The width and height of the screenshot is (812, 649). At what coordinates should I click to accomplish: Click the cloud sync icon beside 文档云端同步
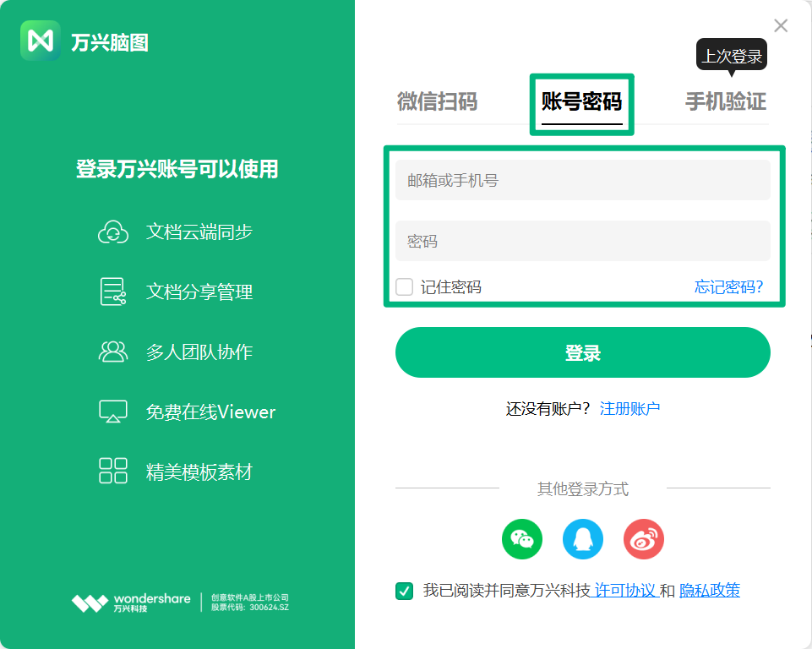coord(113,232)
